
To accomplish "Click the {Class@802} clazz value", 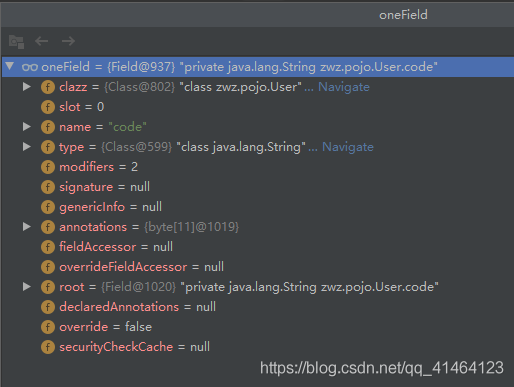I will [139, 87].
